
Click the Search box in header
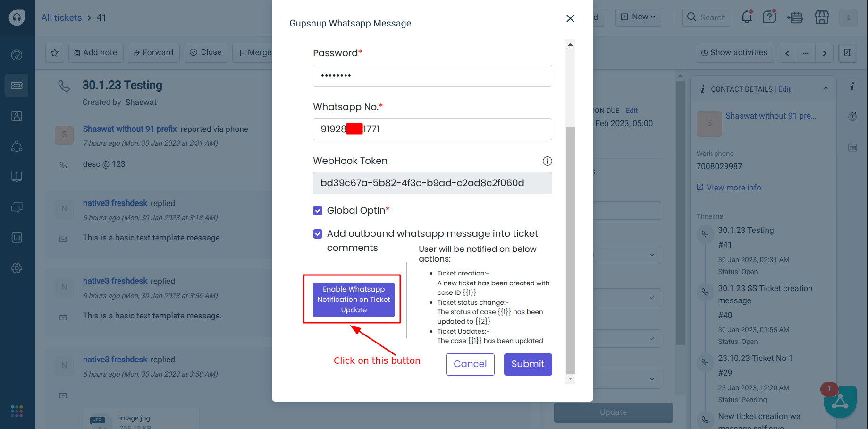click(x=707, y=17)
